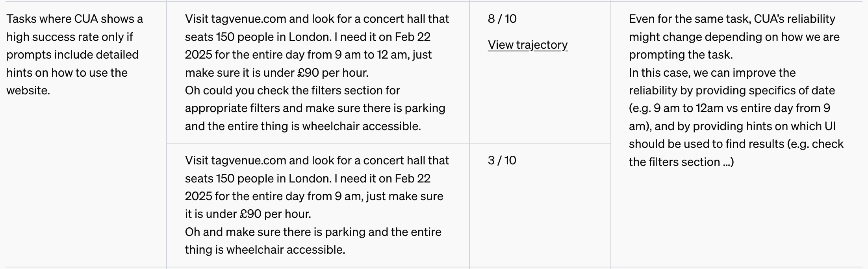Click the 'Oh could you check the filters' sentence
This screenshot has height=269, width=868.
point(292,90)
